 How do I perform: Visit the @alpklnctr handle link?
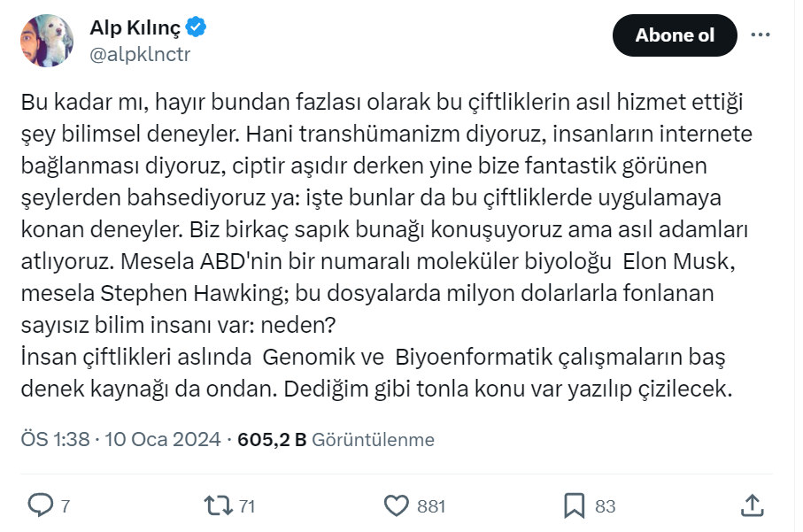[140, 54]
